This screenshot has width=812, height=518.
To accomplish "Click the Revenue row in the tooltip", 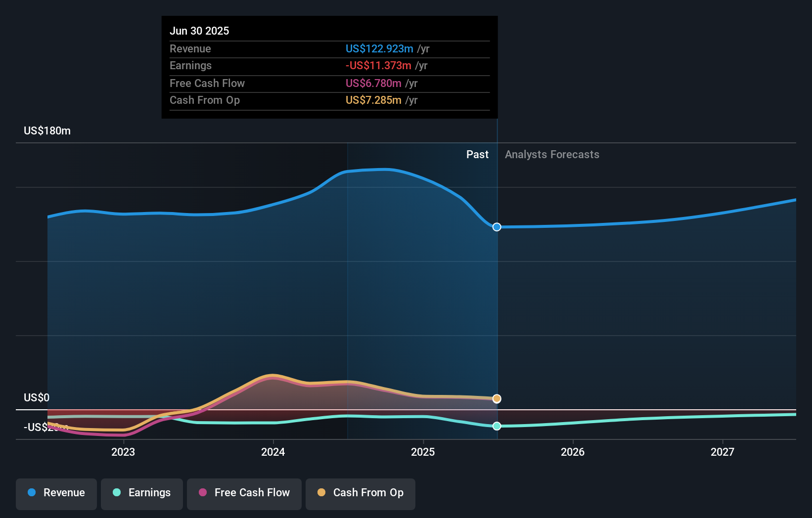I will [329, 49].
